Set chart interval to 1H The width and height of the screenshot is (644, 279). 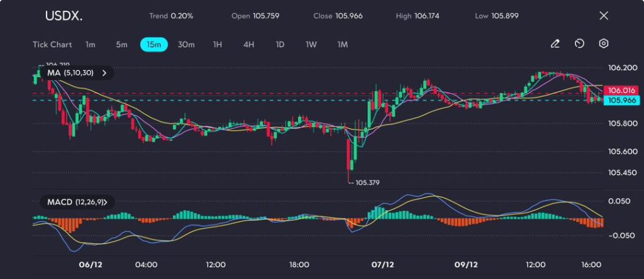(218, 45)
